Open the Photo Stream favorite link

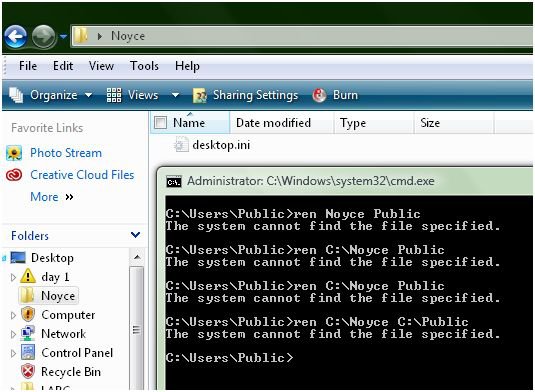click(x=66, y=153)
